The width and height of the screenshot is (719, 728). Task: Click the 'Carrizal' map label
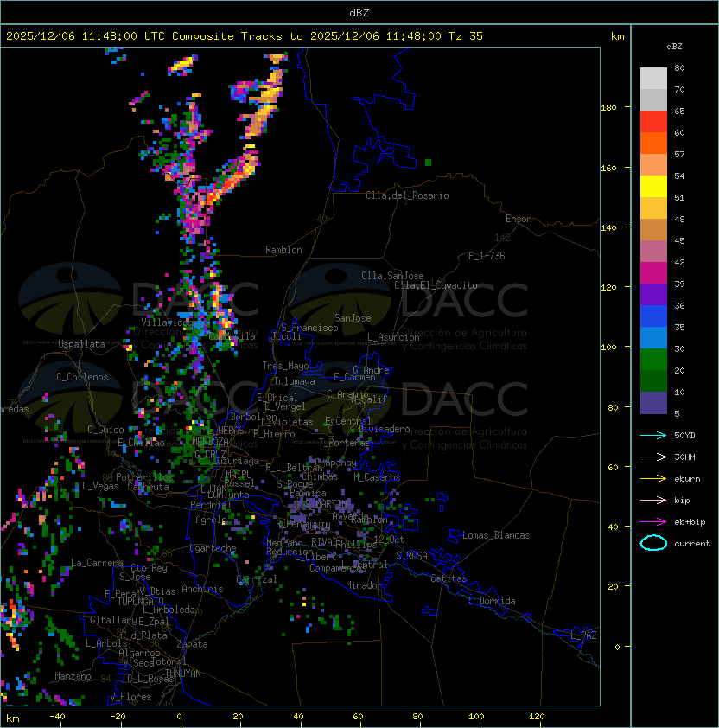pos(257,579)
